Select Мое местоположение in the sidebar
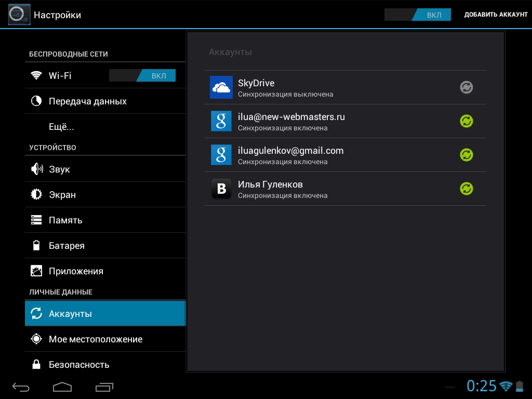This screenshot has height=399, width=532. 96,339
